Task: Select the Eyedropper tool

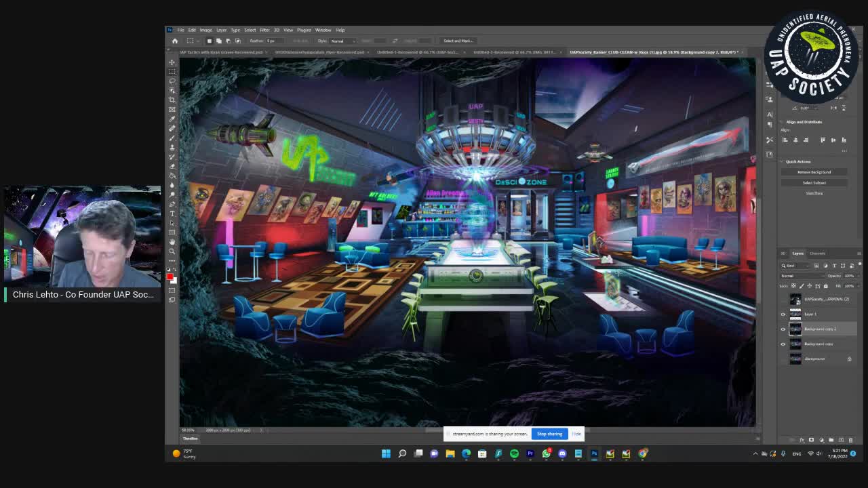Action: click(172, 119)
